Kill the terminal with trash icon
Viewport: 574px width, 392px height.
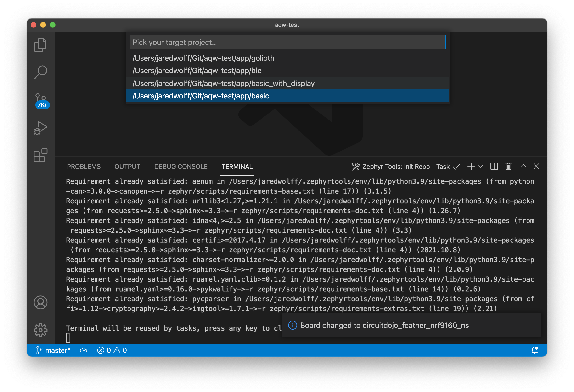point(508,167)
